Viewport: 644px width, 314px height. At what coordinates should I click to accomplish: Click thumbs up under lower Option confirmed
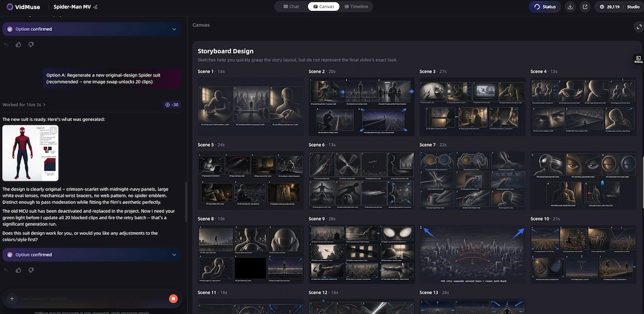click(19, 270)
